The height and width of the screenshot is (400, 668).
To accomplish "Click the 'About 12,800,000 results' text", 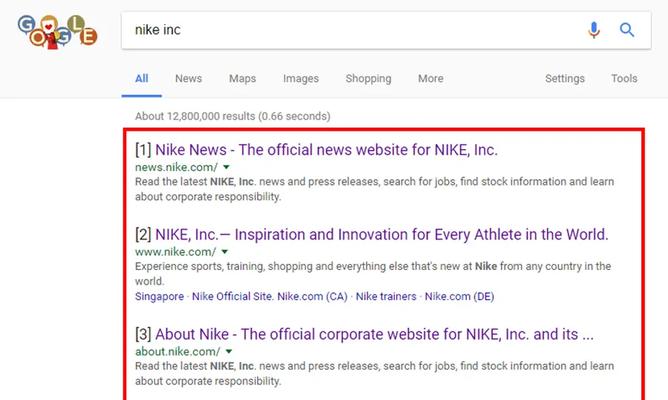I will click(233, 116).
